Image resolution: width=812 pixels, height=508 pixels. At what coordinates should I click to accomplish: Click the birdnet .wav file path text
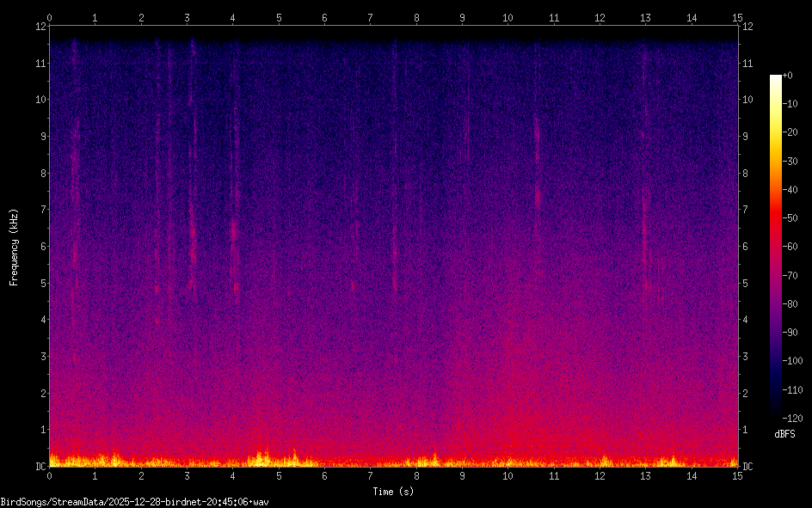[135, 501]
